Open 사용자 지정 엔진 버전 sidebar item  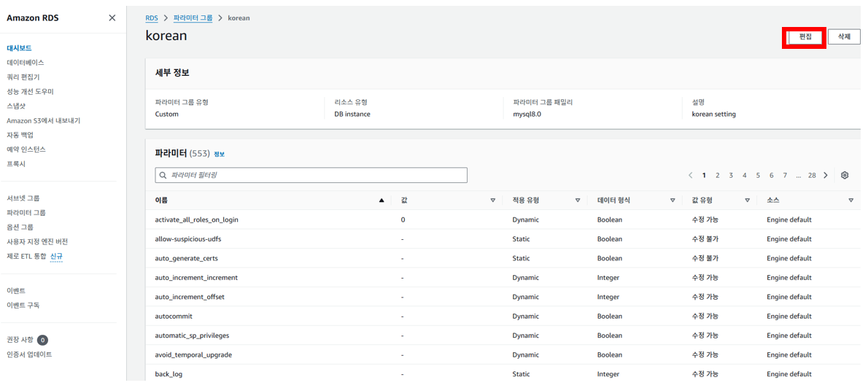pyautogui.click(x=37, y=241)
